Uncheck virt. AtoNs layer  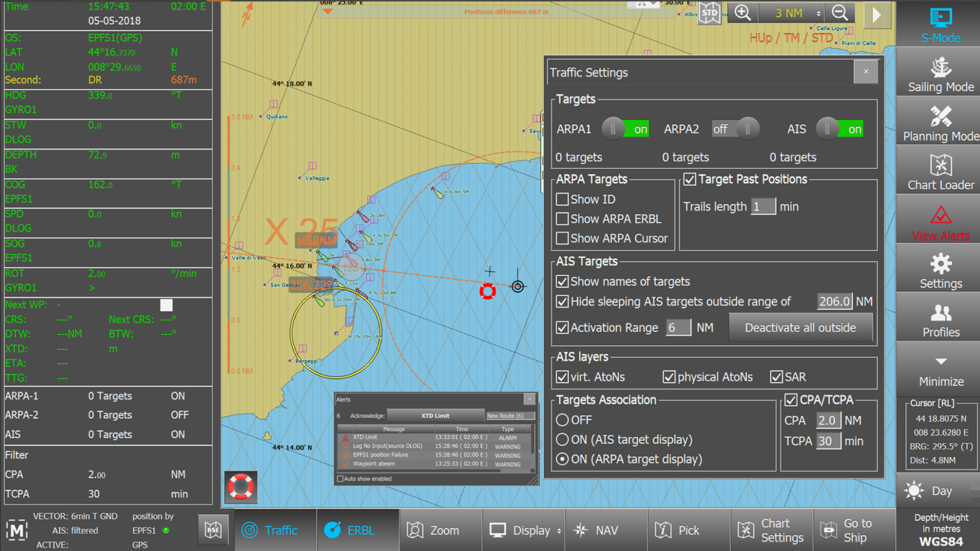pos(562,377)
